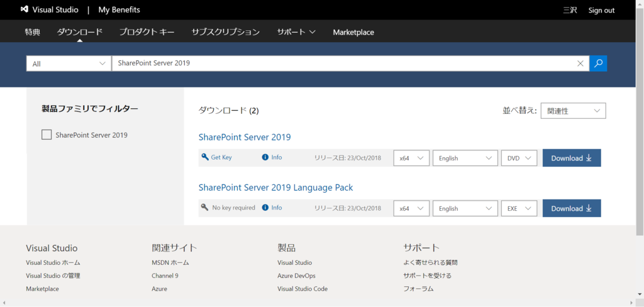Open the ダウンロード tab
This screenshot has height=307, width=644.
click(80, 32)
